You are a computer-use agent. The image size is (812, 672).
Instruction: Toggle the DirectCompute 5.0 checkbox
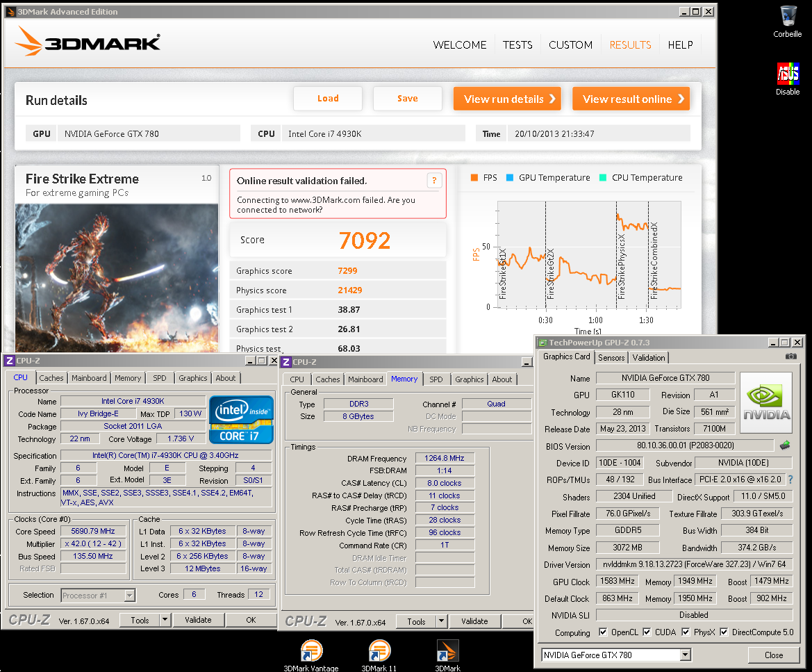pos(724,632)
